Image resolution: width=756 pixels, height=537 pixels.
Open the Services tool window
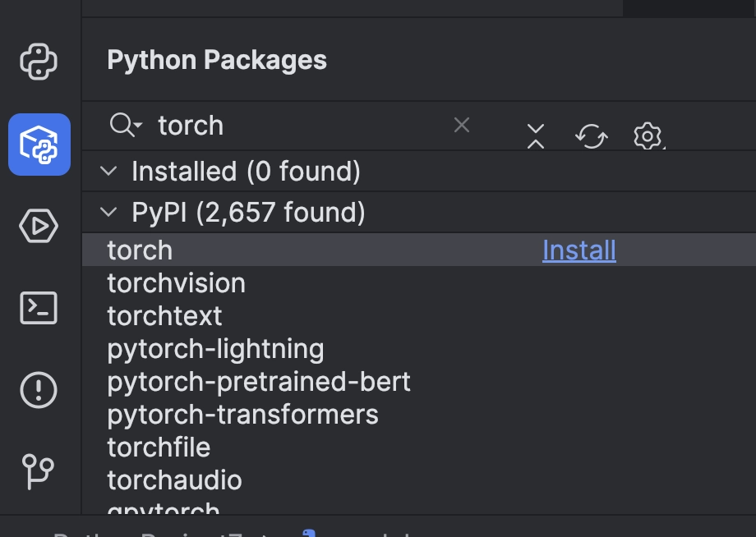point(39,226)
